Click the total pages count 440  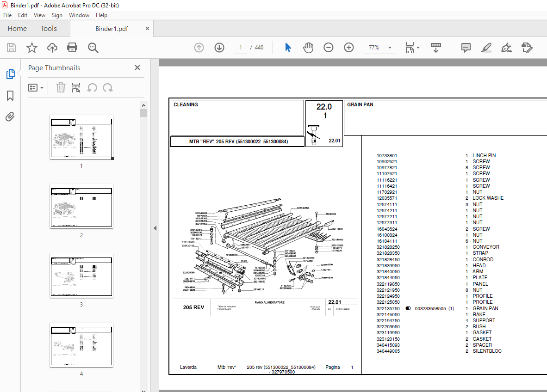pyautogui.click(x=259, y=48)
